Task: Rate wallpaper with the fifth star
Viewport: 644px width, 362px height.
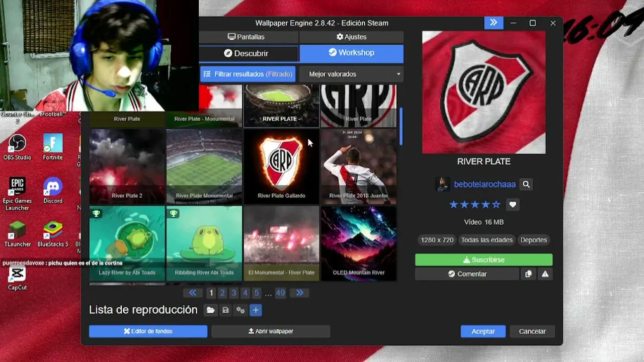Action: [496, 205]
